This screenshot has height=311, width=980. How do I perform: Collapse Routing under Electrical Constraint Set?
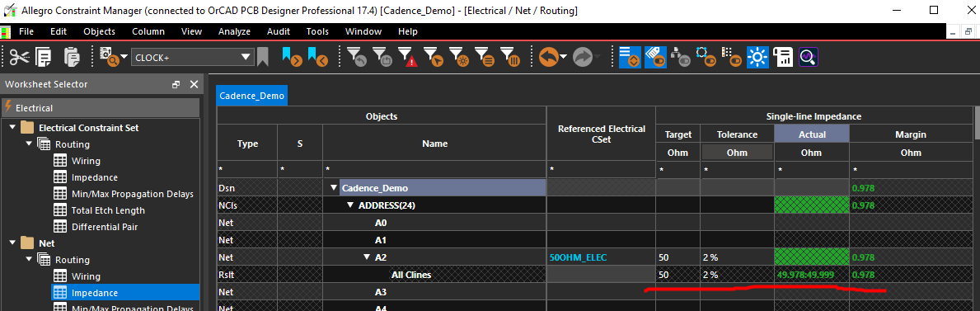(30, 144)
